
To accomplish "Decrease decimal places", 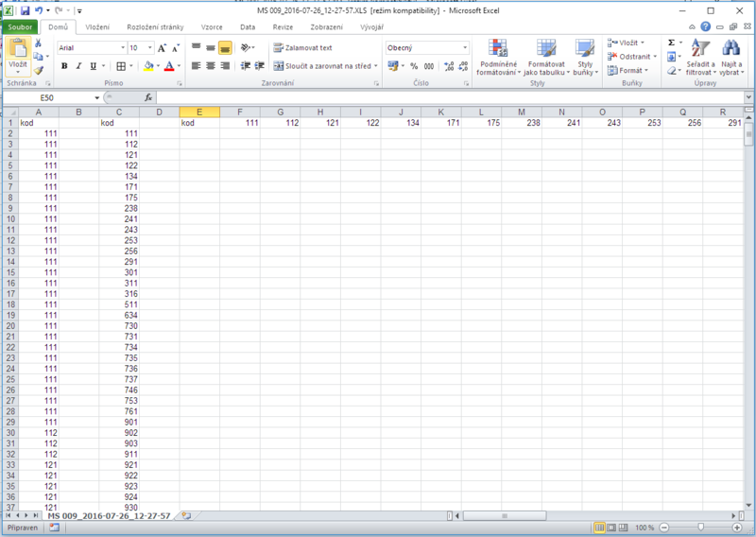I will click(463, 66).
